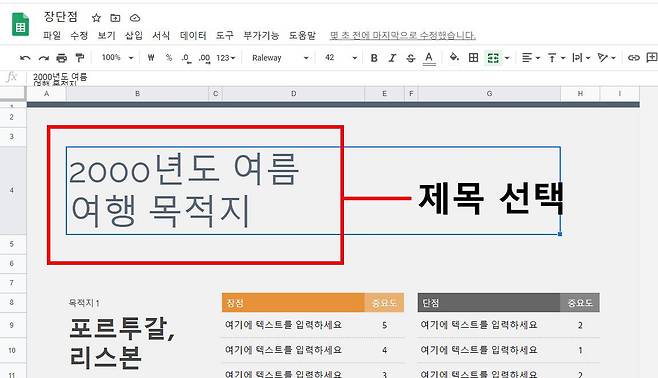Open horizontal align dropdown
Viewport: 658px width, 378px height.
(530, 57)
